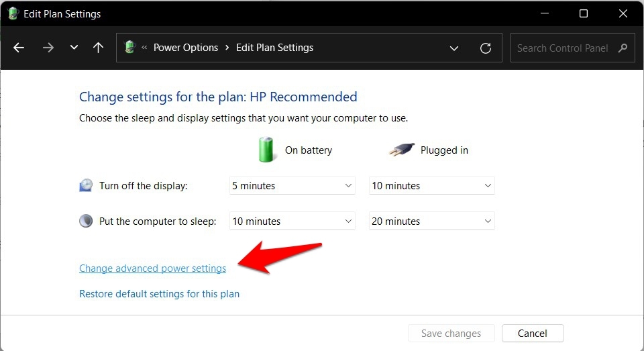Click the Forward navigation arrow

(x=47, y=48)
